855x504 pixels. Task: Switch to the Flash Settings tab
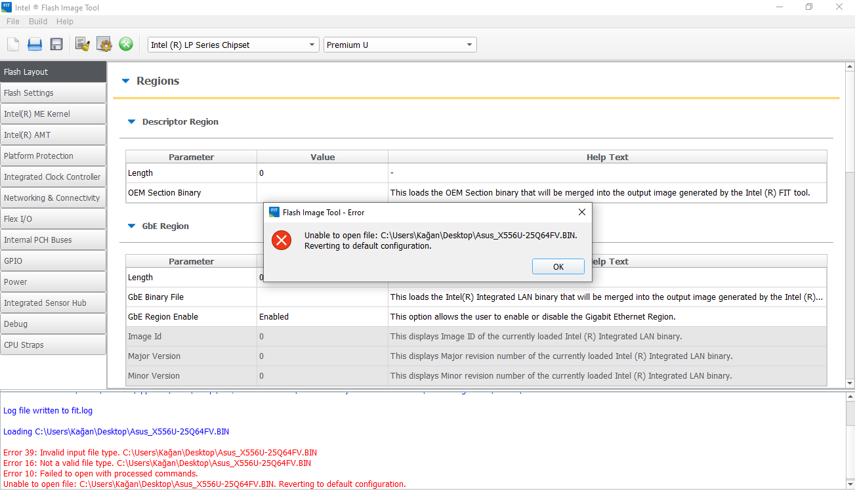[53, 93]
